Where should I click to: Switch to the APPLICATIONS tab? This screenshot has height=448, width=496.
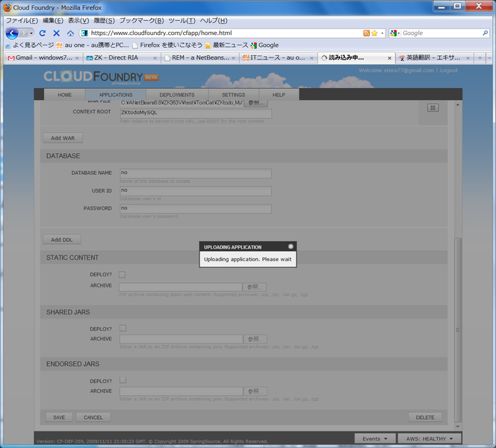116,95
